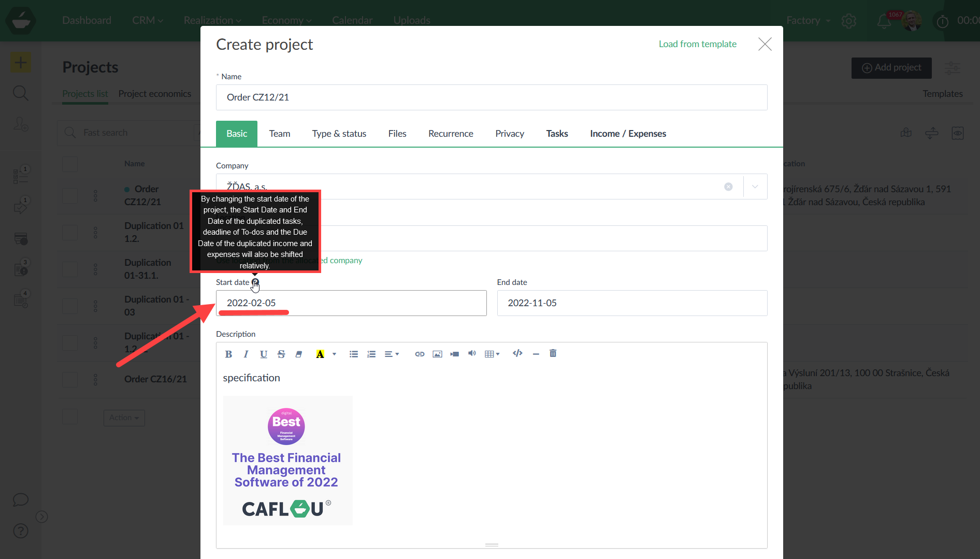This screenshot has width=980, height=559.
Task: Insert audio into the description
Action: tap(472, 353)
